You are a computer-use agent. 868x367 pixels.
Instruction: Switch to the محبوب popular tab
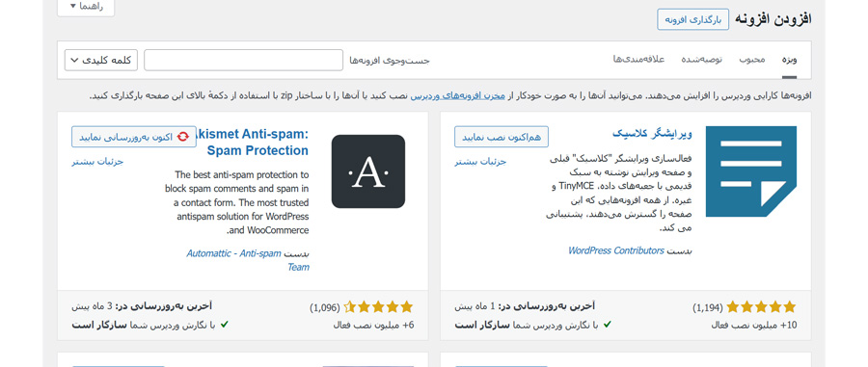point(751,60)
